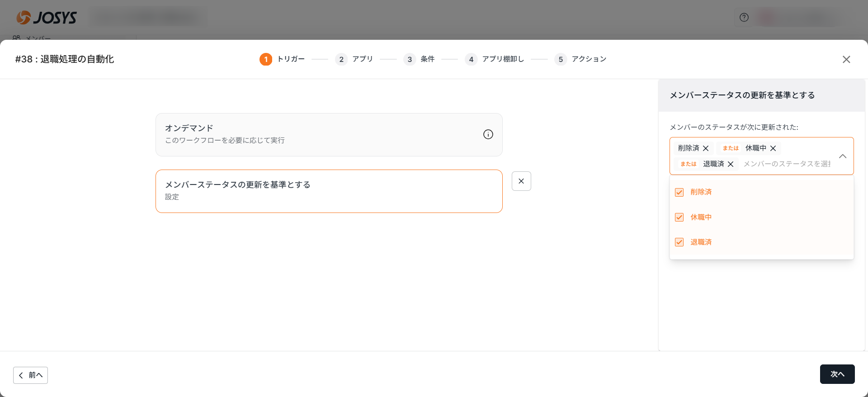Click the info icon on オンデマンド card
Image resolution: width=868 pixels, height=397 pixels.
coord(488,134)
